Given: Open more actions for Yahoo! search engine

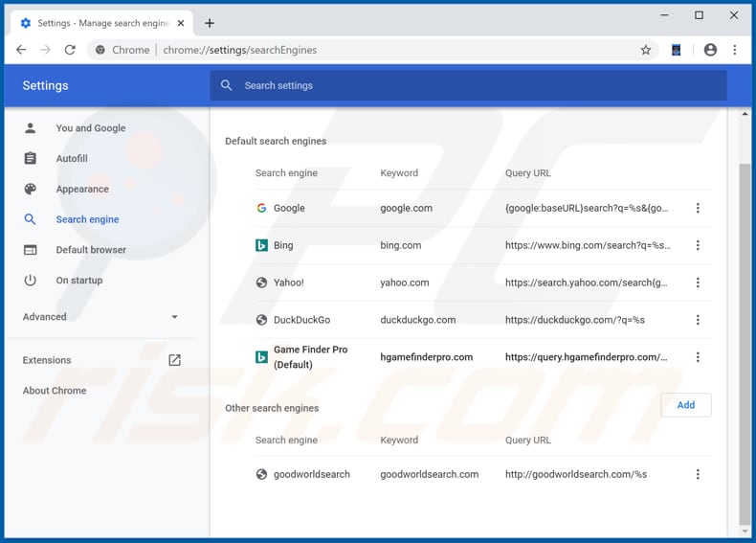Looking at the screenshot, I should coord(698,283).
